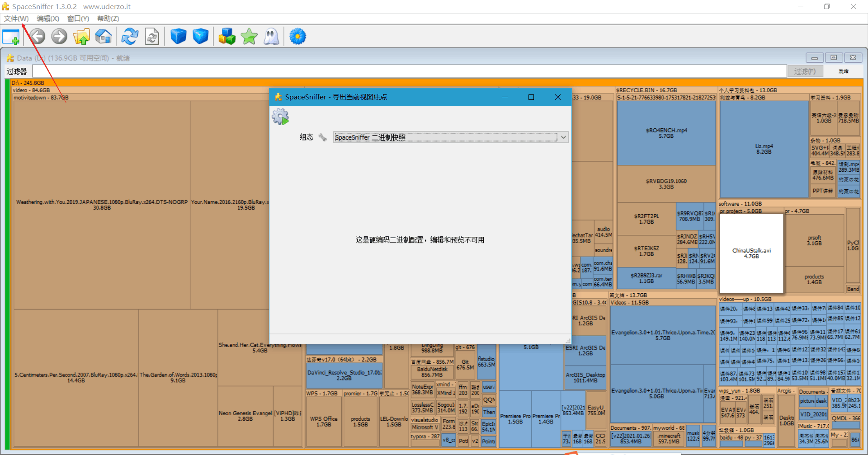This screenshot has width=868, height=455.
Task: Go up one folder level icon
Action: pyautogui.click(x=81, y=37)
